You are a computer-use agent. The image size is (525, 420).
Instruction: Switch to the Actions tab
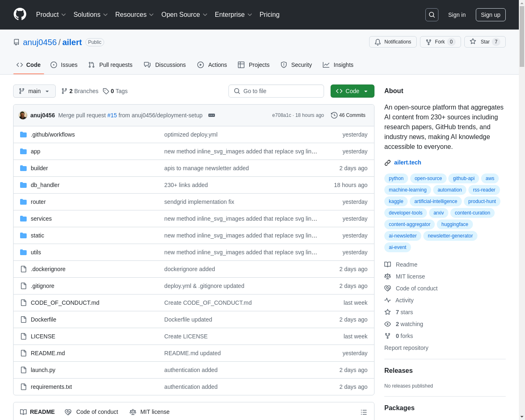[x=212, y=65]
